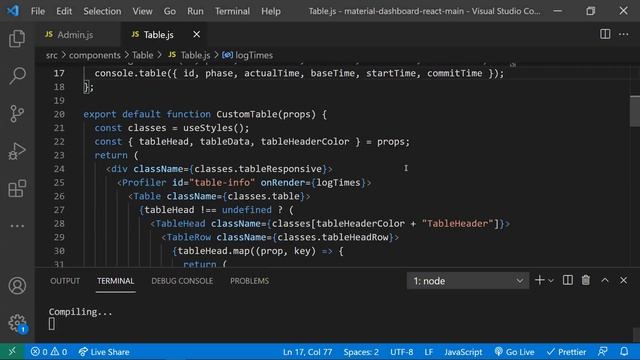Viewport: 640px width, 360px height.
Task: Click 'components' in the breadcrumb
Action: tap(95, 55)
